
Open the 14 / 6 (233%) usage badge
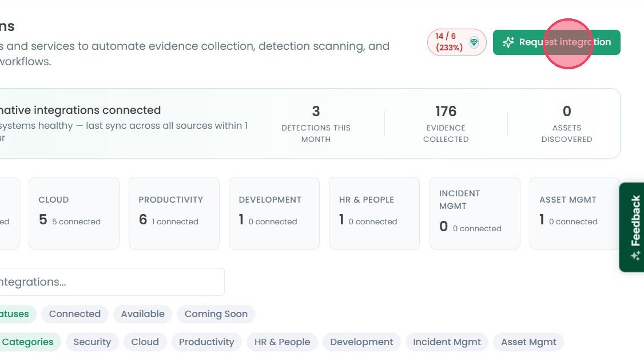coord(457,42)
